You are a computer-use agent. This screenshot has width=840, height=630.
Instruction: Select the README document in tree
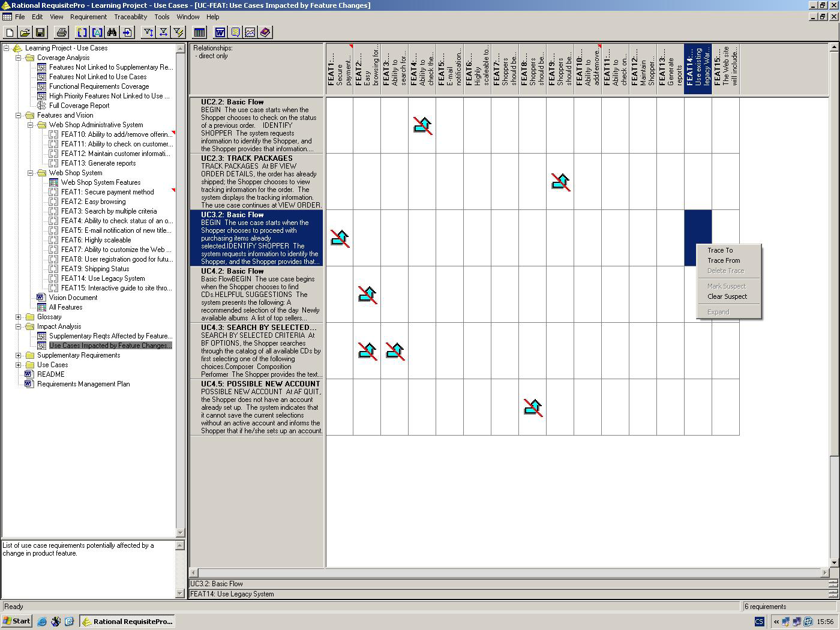(50, 374)
